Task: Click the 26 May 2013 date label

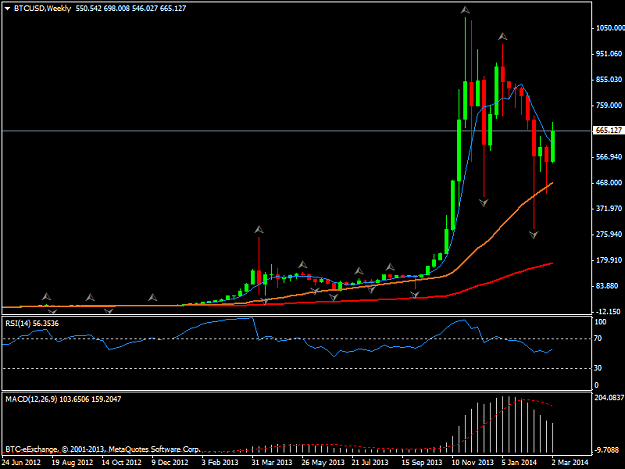Action: coord(323,462)
